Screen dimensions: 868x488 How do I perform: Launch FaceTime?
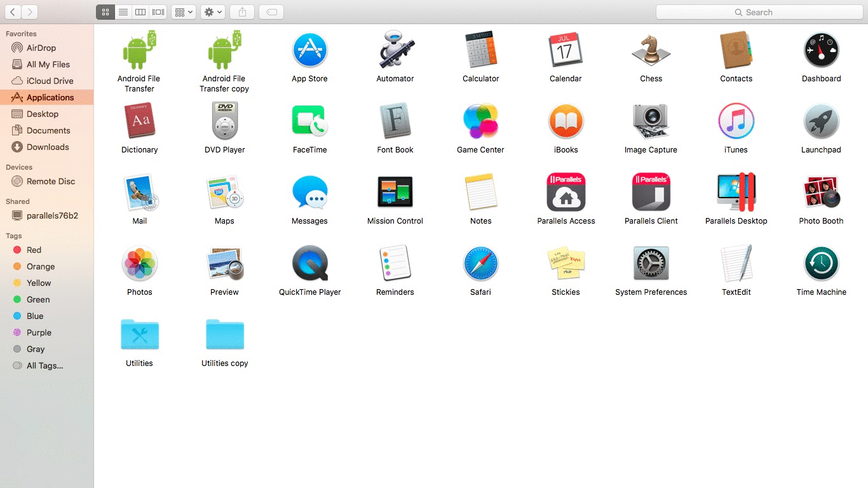click(309, 121)
